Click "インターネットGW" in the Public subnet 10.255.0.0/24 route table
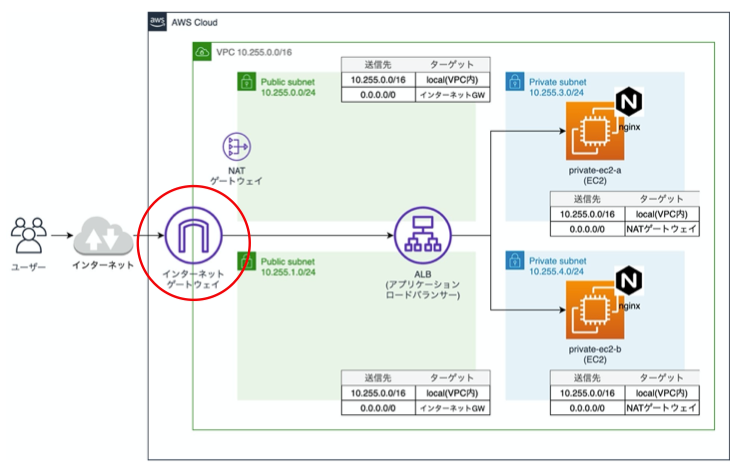 [452, 95]
